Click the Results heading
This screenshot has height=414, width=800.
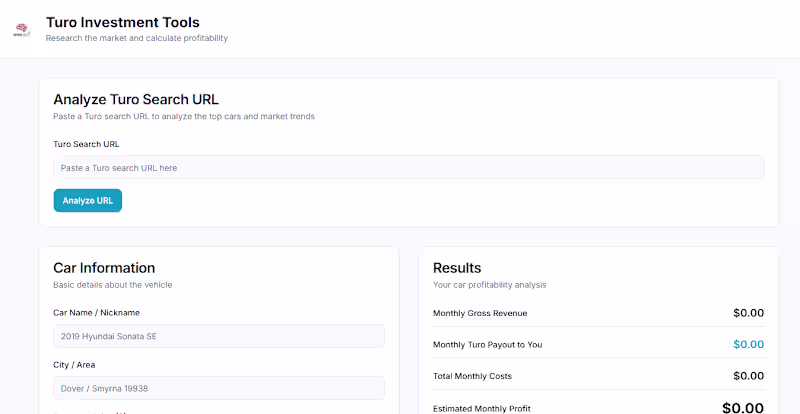457,268
